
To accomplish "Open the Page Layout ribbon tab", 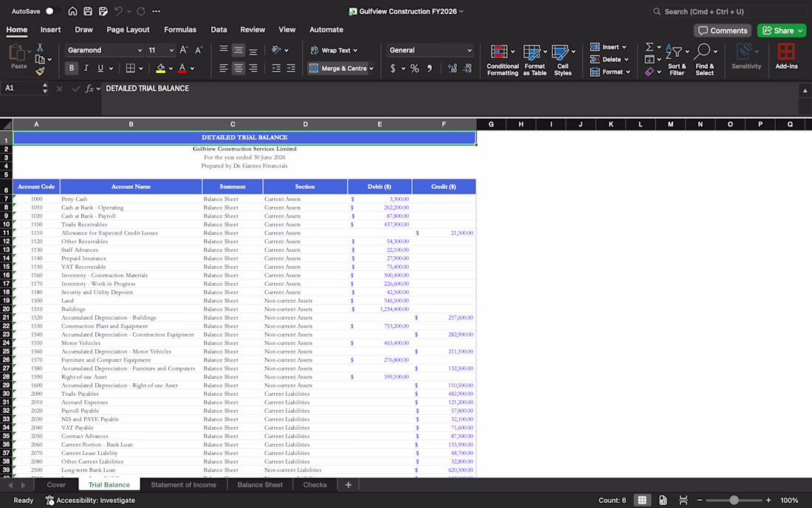I will 128,30.
